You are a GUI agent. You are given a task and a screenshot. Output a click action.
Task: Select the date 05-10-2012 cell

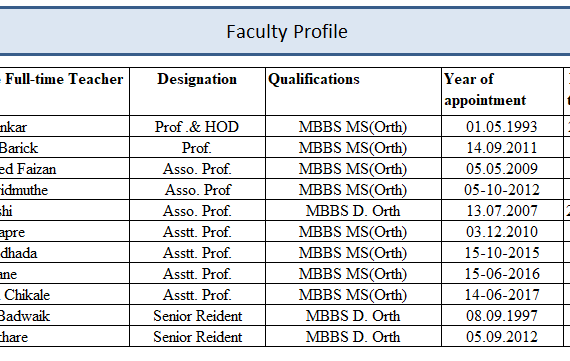(502, 189)
